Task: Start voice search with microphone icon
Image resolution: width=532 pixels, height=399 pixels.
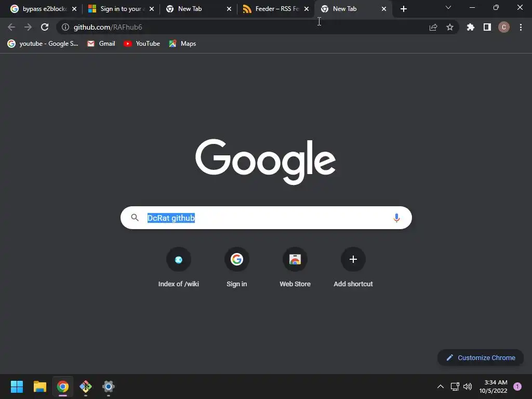Action: (x=396, y=218)
